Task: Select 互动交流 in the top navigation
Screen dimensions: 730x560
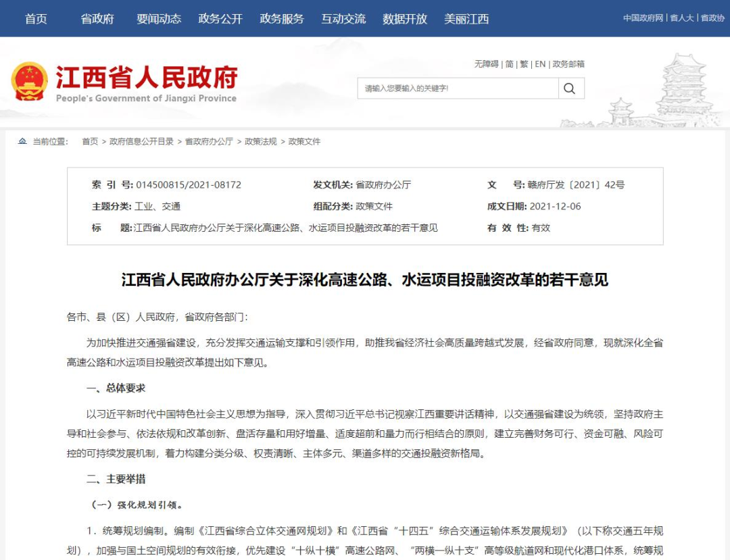Action: tap(343, 19)
